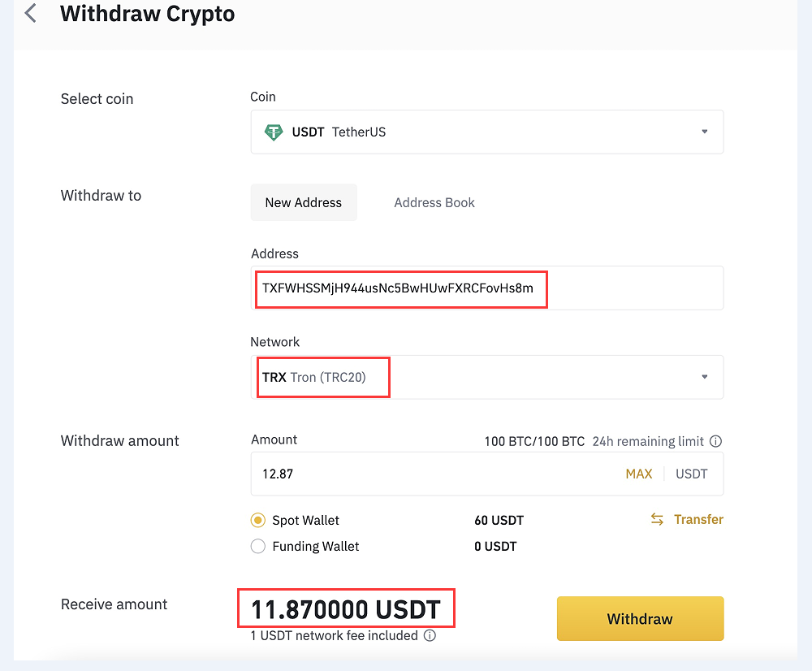
Task: Select the Spot Wallet radio button
Action: pos(258,521)
